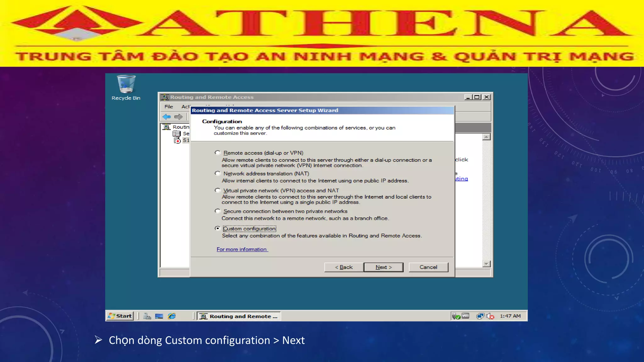Open the Start menu
Image resolution: width=644 pixels, height=362 pixels.
coord(120,316)
